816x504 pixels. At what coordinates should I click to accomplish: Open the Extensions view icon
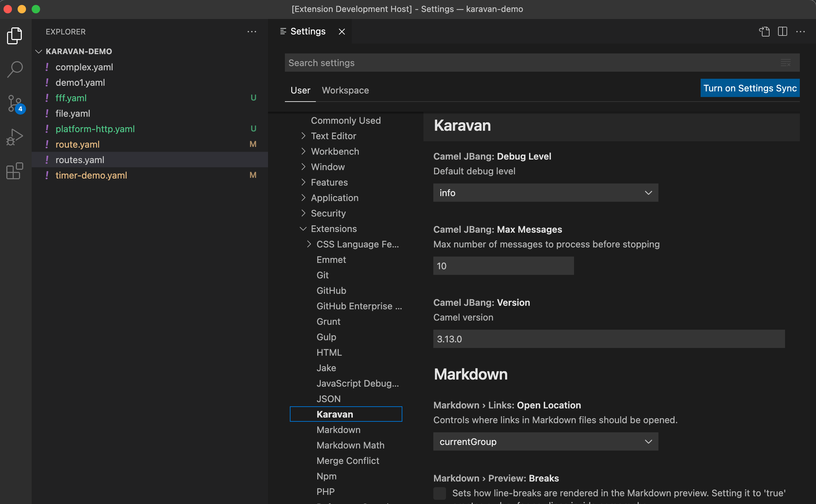click(x=14, y=171)
